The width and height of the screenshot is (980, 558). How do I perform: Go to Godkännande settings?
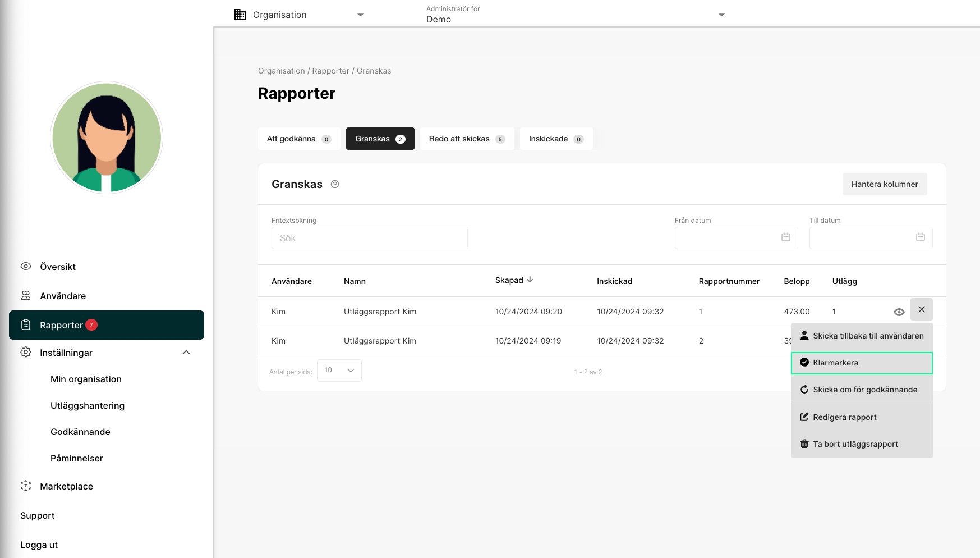coord(80,432)
